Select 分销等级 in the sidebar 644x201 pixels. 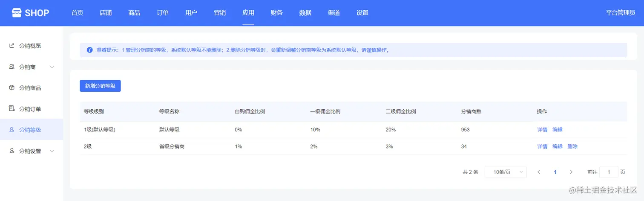[x=32, y=130]
